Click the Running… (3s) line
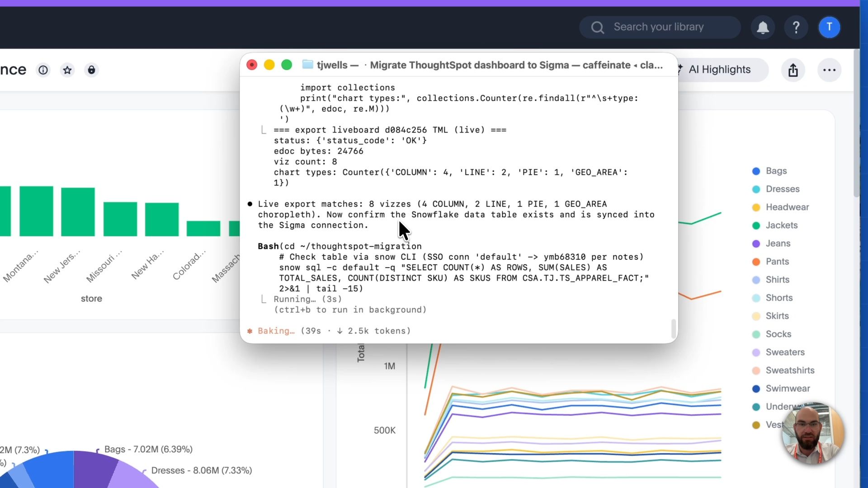The height and width of the screenshot is (488, 868). click(307, 299)
